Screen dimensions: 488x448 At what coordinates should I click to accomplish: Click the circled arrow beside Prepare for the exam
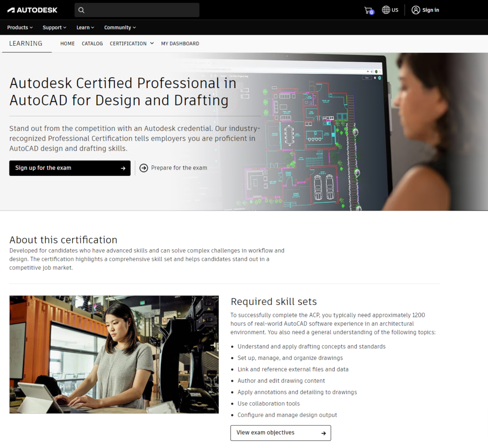(x=143, y=168)
